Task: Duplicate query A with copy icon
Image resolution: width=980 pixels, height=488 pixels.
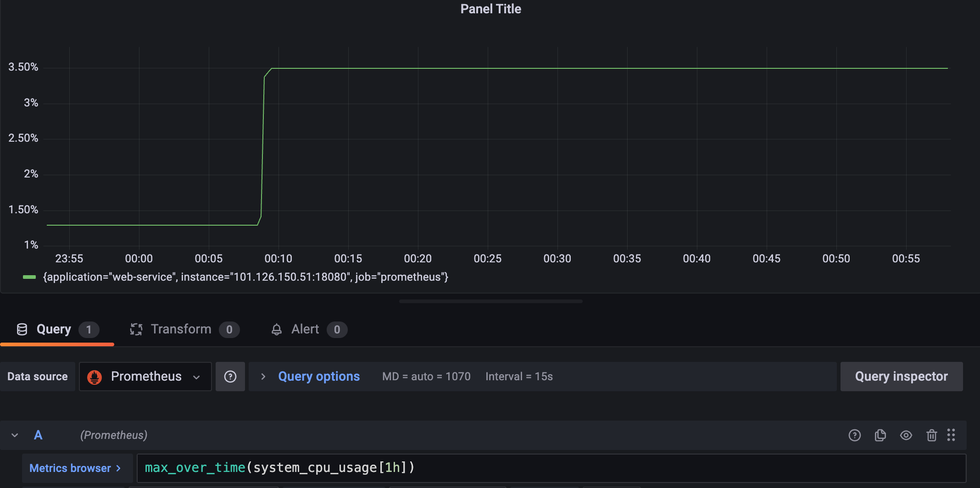Action: 880,435
